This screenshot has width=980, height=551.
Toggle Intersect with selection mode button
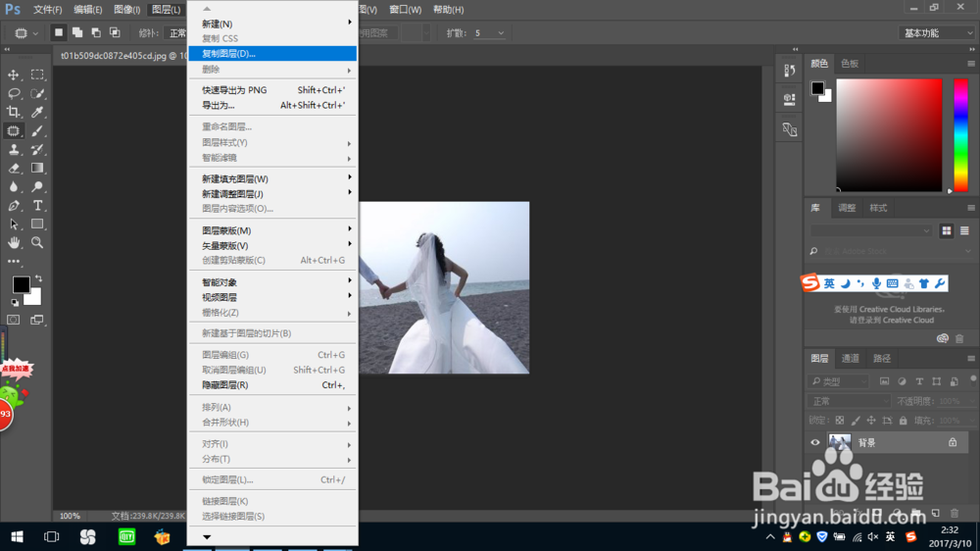(115, 32)
